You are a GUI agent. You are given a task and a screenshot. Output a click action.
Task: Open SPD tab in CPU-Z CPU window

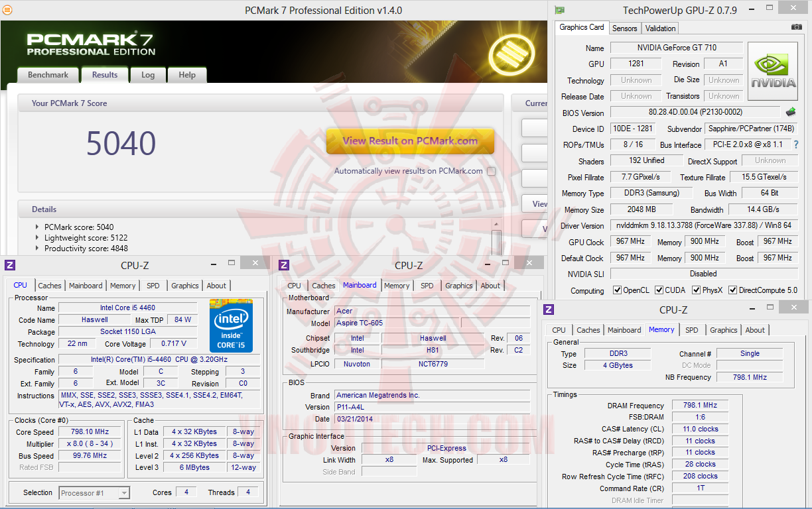point(153,286)
